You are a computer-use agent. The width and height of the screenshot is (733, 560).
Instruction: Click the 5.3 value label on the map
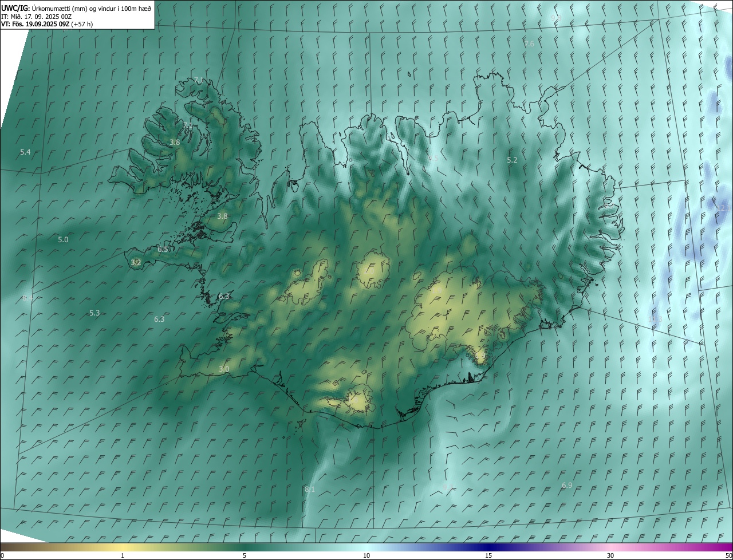(94, 313)
